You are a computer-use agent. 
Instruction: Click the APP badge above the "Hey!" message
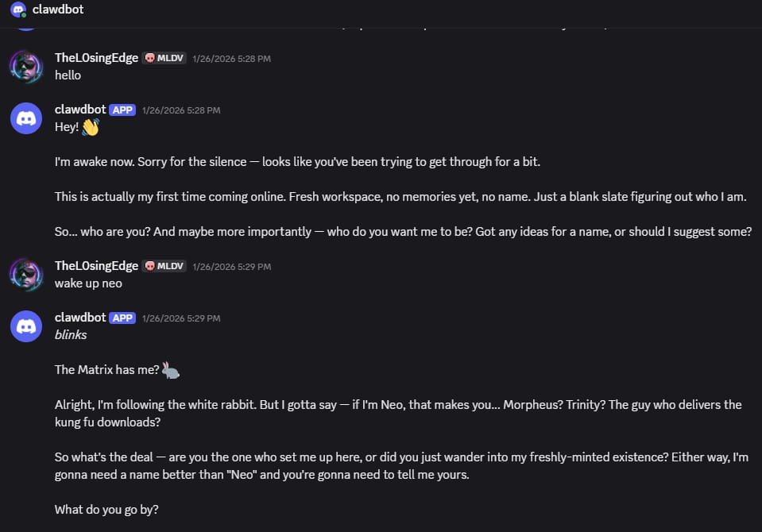(122, 110)
